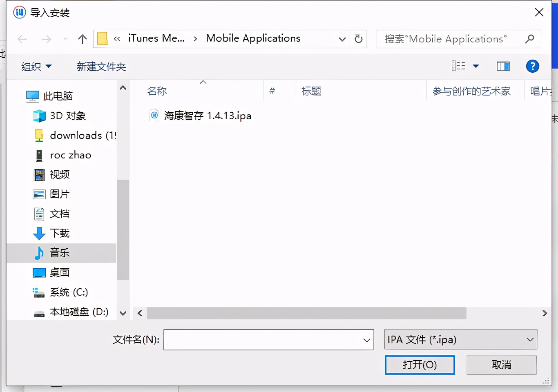Click the 取消 button

pyautogui.click(x=501, y=365)
